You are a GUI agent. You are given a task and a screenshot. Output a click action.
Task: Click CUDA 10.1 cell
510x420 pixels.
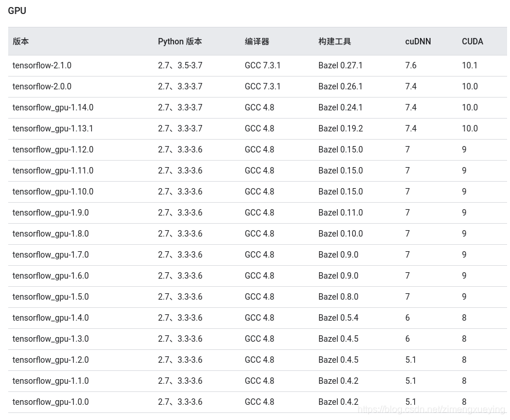470,65
